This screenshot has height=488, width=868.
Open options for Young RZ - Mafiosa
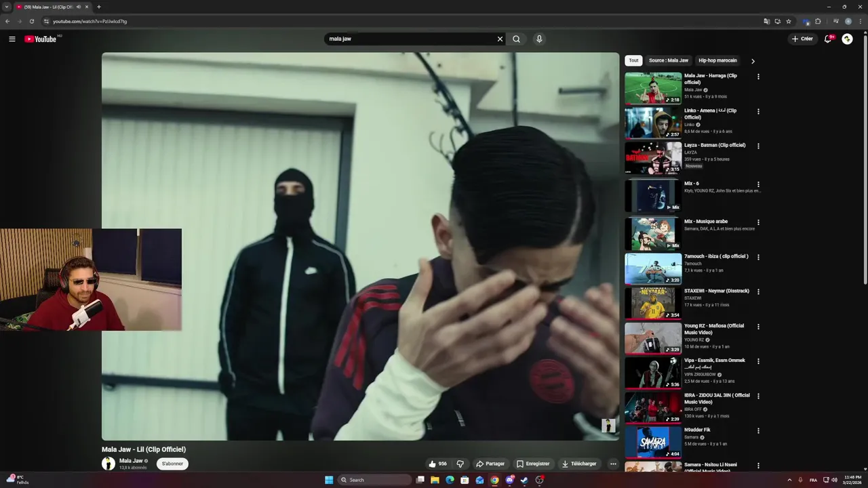pyautogui.click(x=758, y=327)
